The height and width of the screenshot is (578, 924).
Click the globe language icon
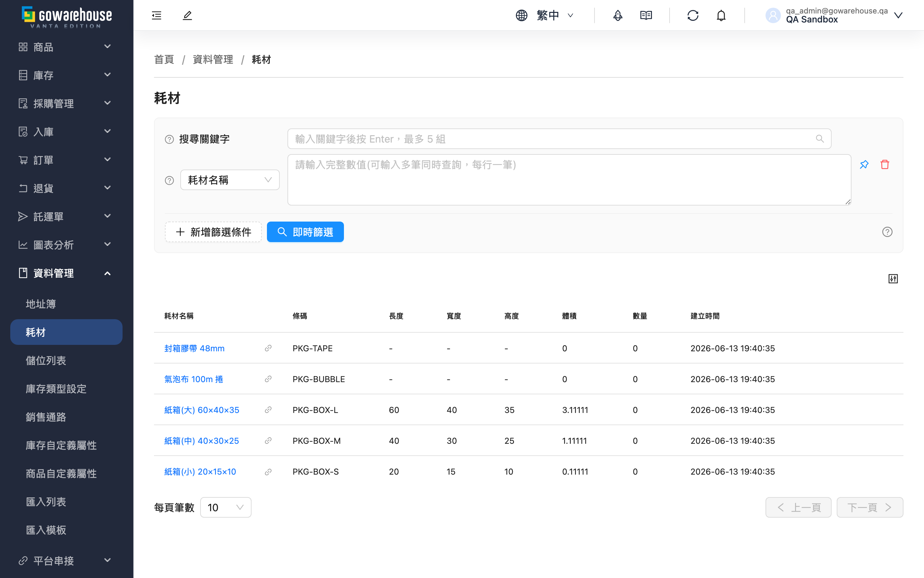[522, 15]
